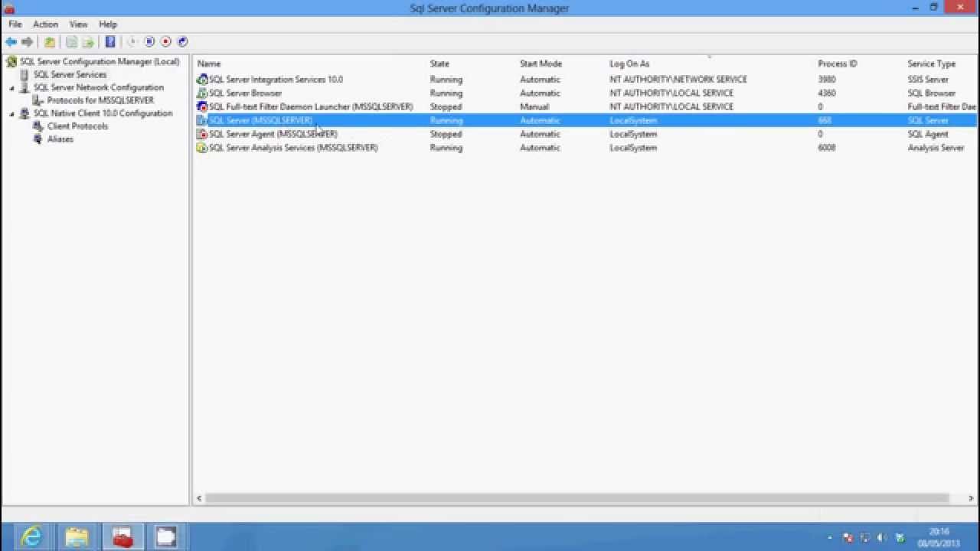
Task: Click NT AUTHORITY\NETWORK SERVICE log on cell
Action: pyautogui.click(x=678, y=80)
